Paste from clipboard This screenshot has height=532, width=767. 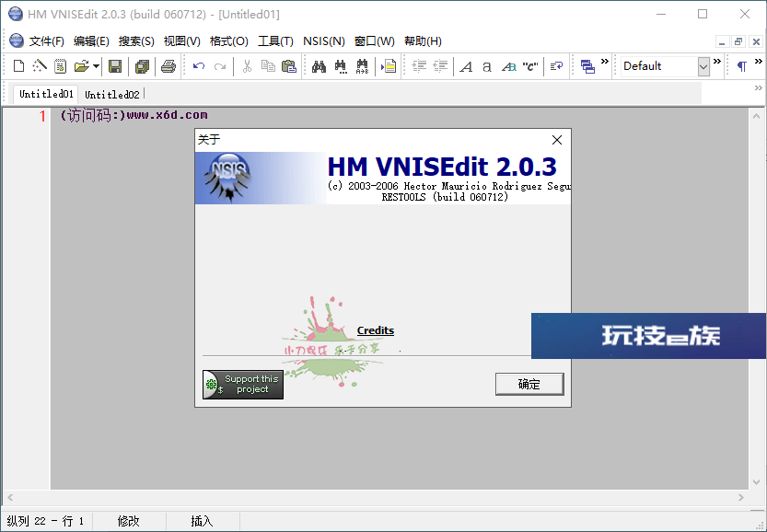click(289, 66)
